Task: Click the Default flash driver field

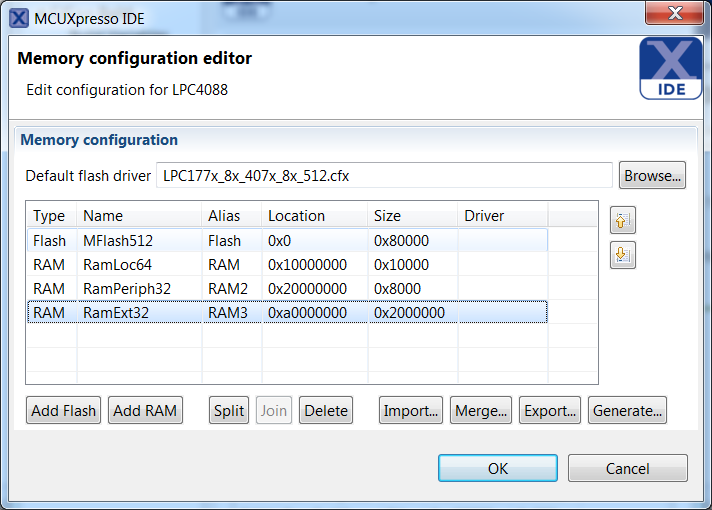Action: (384, 175)
